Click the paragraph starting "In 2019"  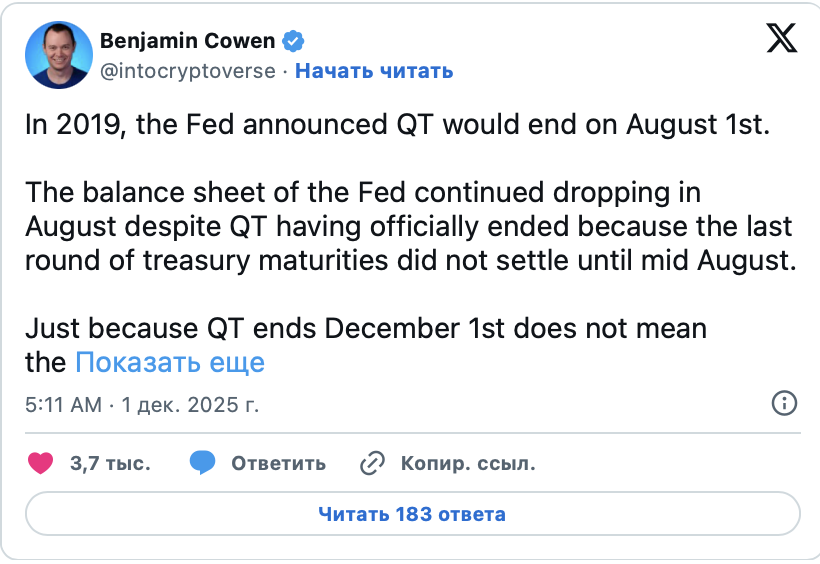(396, 125)
